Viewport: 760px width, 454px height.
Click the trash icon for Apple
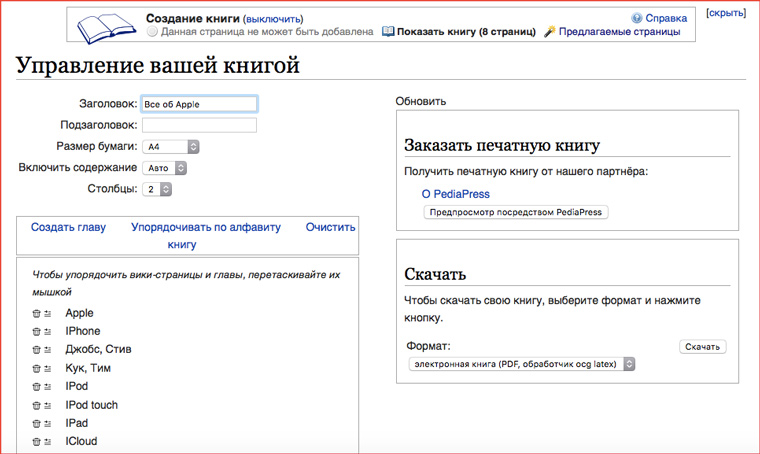[36, 313]
